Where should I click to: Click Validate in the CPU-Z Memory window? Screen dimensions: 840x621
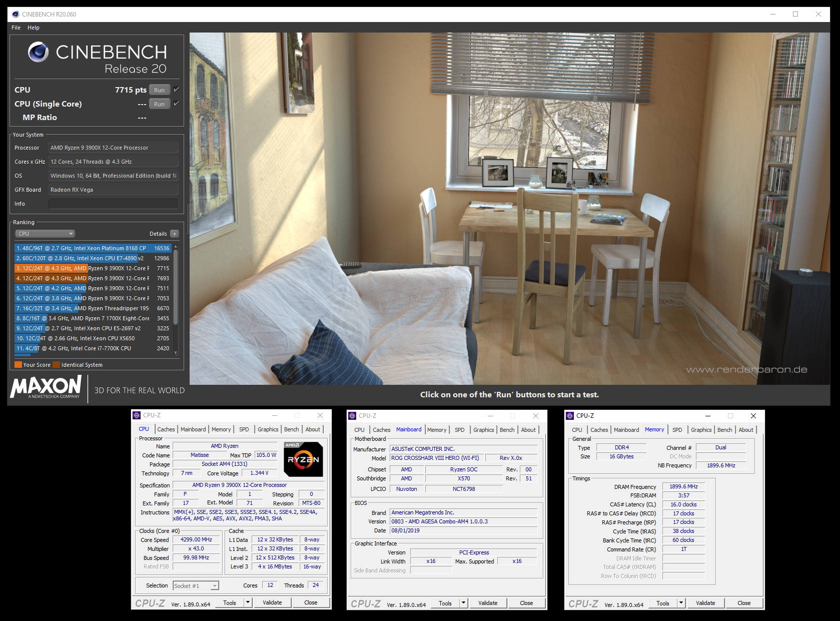coord(705,603)
